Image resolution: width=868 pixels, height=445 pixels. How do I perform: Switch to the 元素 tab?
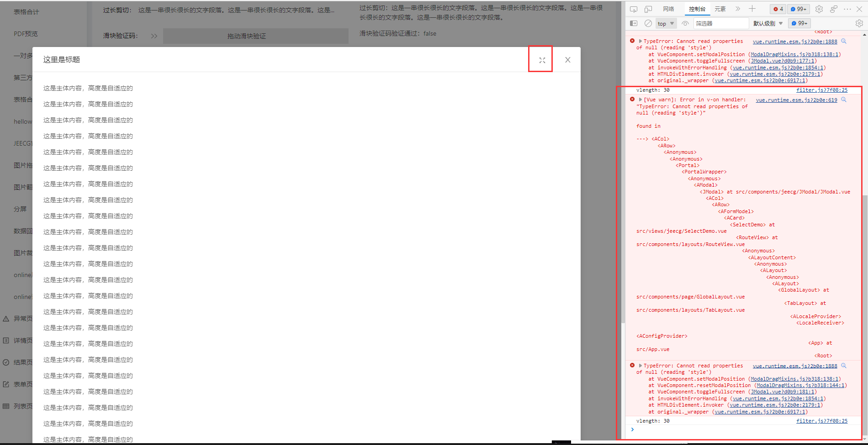coord(720,9)
